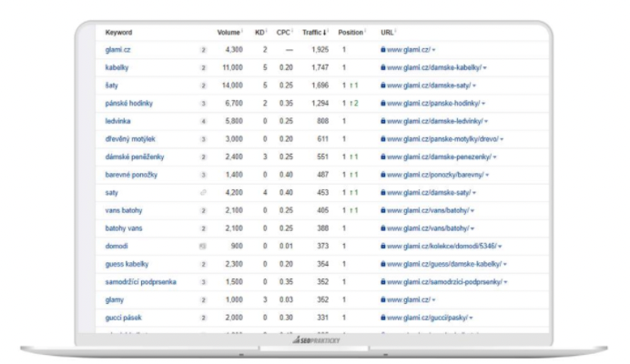The width and height of the screenshot is (630, 364).
Task: Expand URL dropdown for gucci/pasky row
Action: (471, 318)
